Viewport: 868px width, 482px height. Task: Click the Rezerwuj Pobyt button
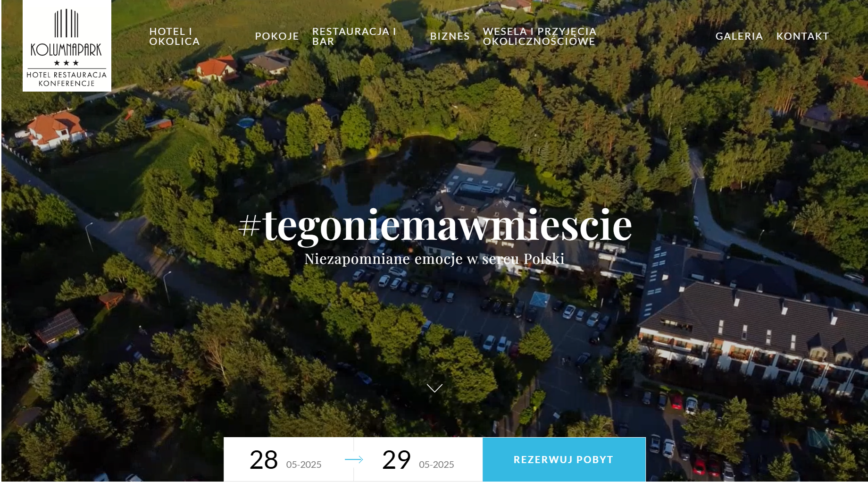[x=564, y=459]
